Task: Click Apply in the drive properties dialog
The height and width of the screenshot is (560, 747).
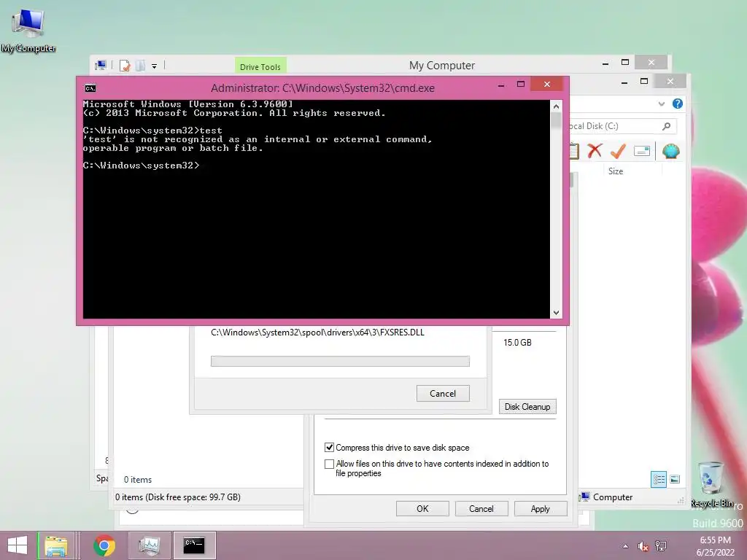Action: [541, 508]
